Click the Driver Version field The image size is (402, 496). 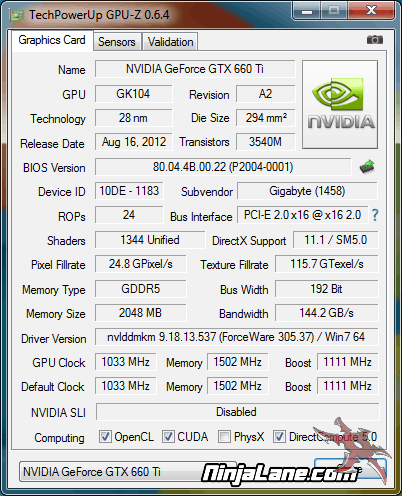(x=236, y=337)
